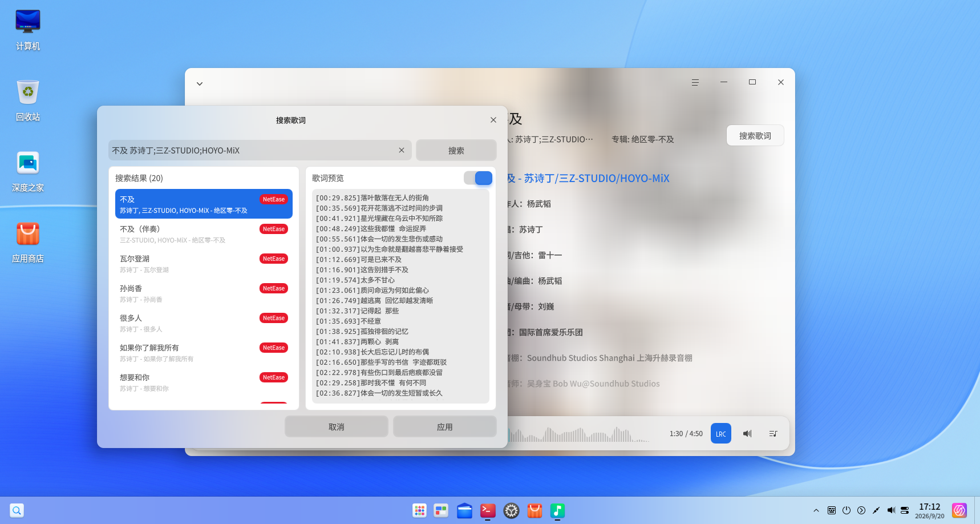Open the multitasking view dock icon

pos(441,510)
